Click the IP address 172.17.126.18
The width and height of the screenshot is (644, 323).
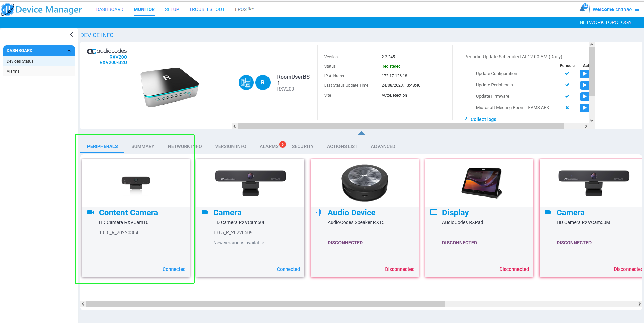394,76
